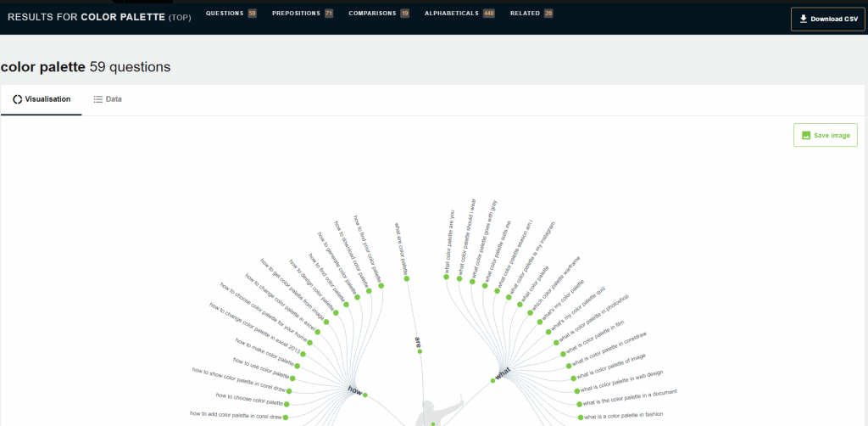Open the Alphabeticals section

click(x=459, y=14)
